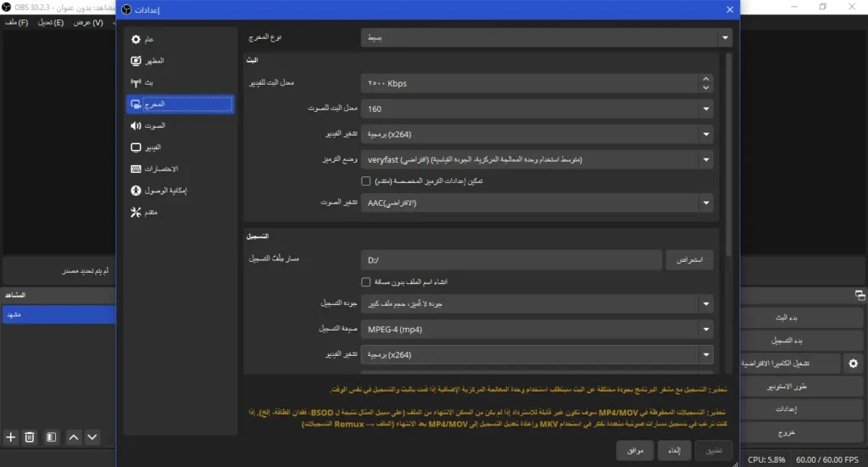
Task: Open the scene filters icon
Action: (51, 437)
